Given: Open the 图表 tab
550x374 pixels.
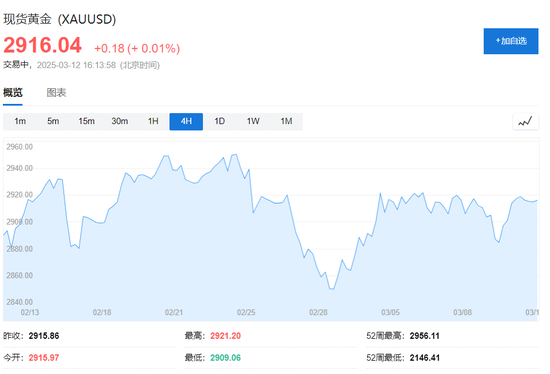Looking at the screenshot, I should click(56, 93).
